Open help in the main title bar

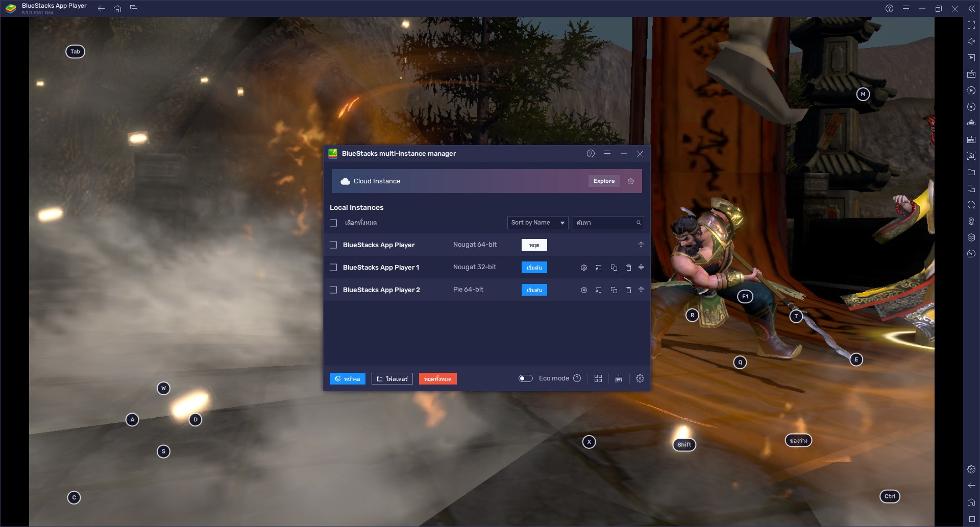[889, 9]
